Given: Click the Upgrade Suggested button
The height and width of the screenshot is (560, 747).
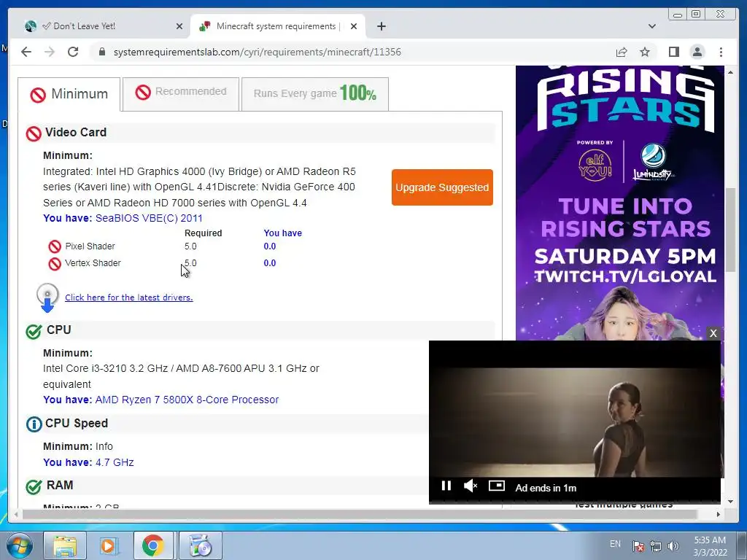Looking at the screenshot, I should point(442,187).
